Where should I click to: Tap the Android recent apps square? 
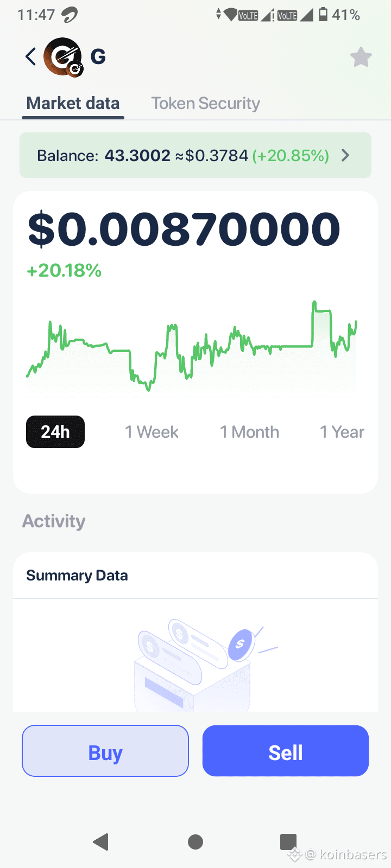click(x=288, y=841)
